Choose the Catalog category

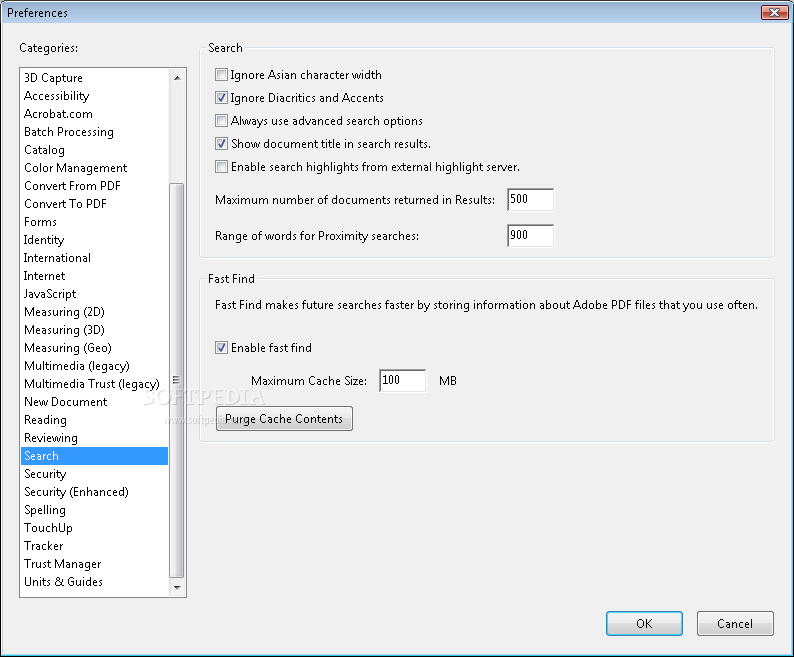[x=94, y=150]
